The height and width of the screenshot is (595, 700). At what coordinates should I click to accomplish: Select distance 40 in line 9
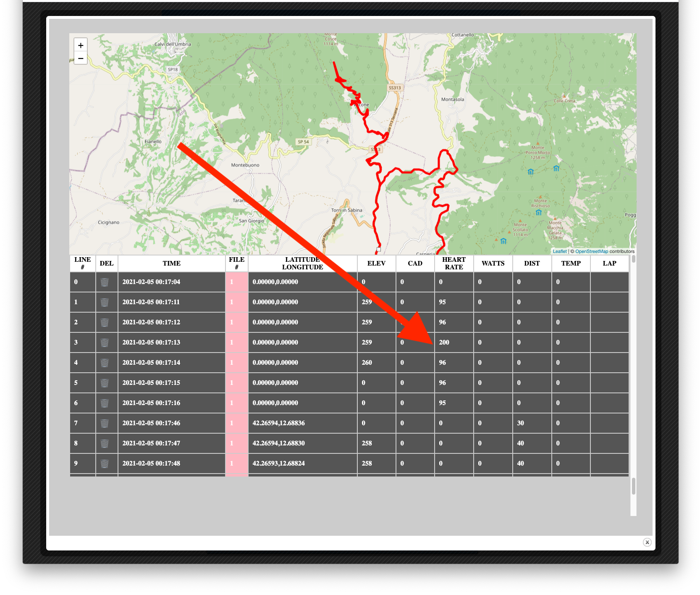pyautogui.click(x=521, y=463)
